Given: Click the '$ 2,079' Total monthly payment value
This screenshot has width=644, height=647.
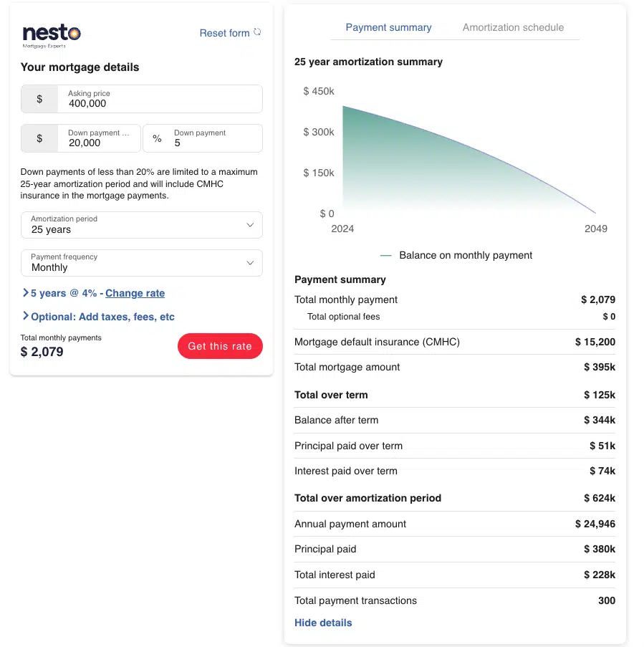Looking at the screenshot, I should tap(598, 299).
